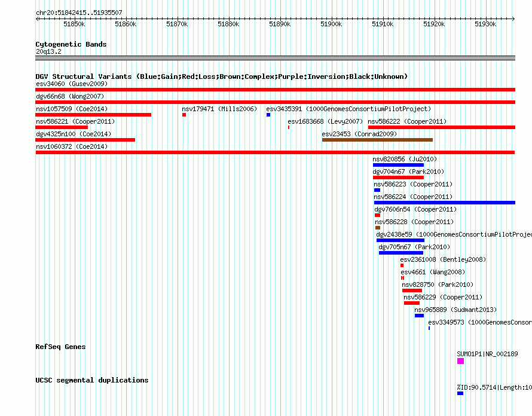Open the dgv2438e59 variant label
Image resolution: width=532 pixels, height=416 pixels.
[x=454, y=234]
